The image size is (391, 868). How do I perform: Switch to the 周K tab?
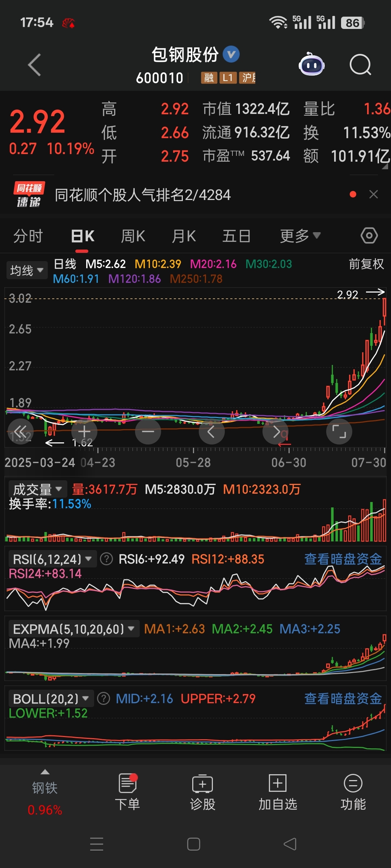(x=133, y=236)
